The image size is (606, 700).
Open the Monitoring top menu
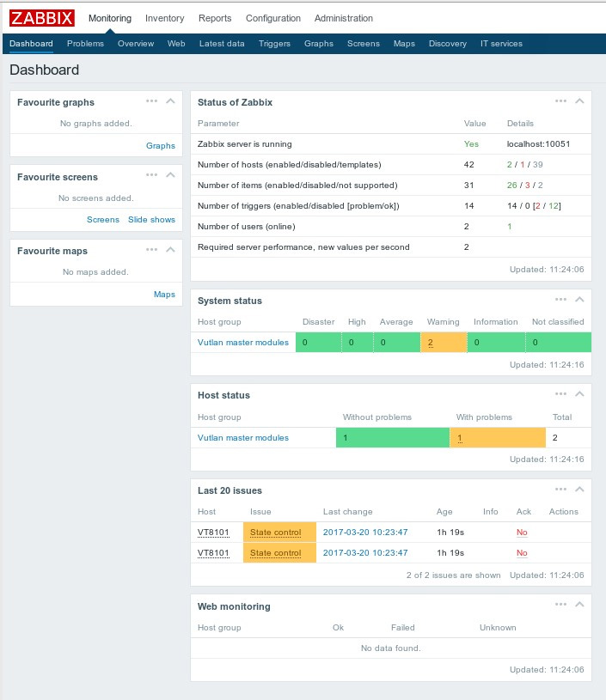pos(110,18)
